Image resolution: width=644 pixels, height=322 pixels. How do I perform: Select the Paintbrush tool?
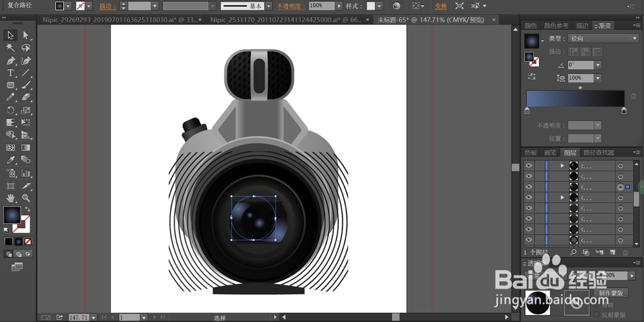coord(26,86)
